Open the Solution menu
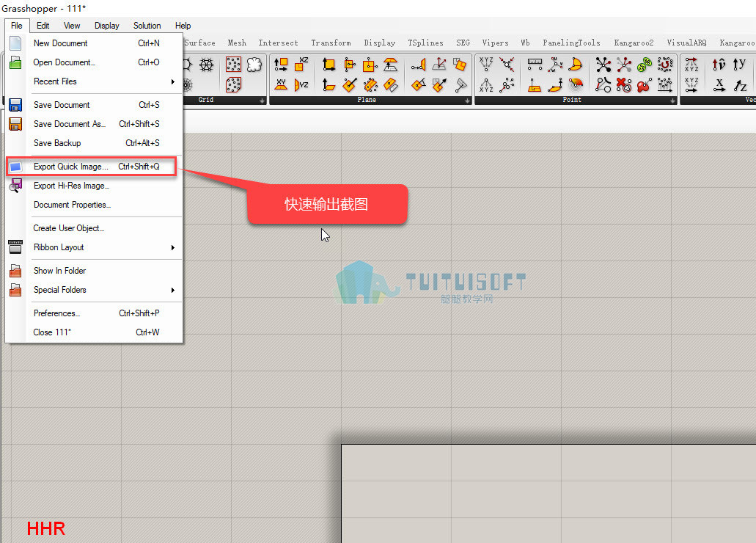 coord(147,26)
